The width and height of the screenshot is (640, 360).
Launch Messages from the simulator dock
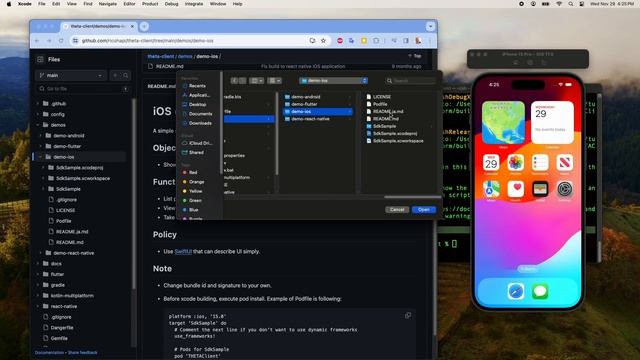540,291
